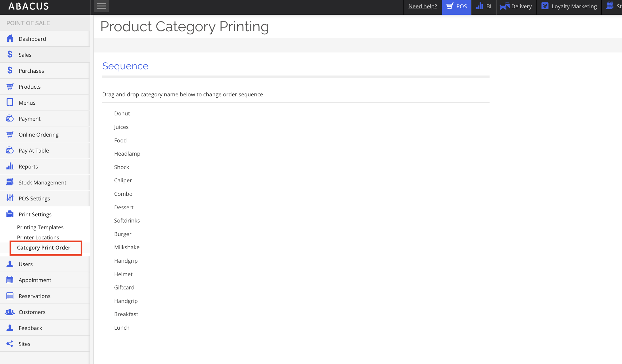Click the Dashboard home icon
The width and height of the screenshot is (622, 364).
[x=10, y=39]
